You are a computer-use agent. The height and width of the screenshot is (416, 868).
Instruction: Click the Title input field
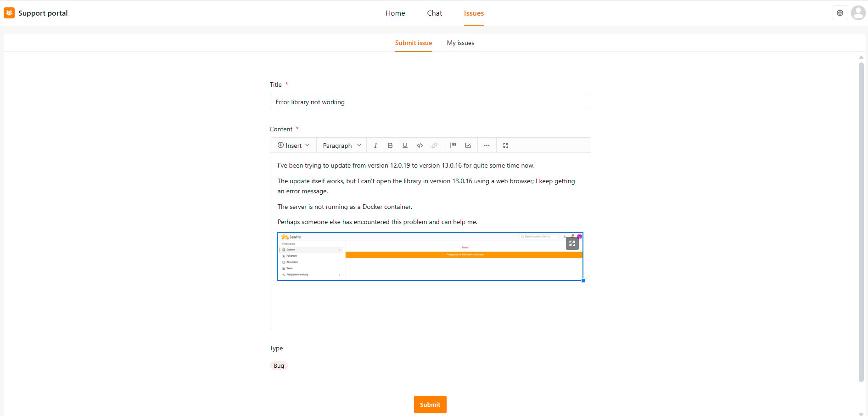430,102
